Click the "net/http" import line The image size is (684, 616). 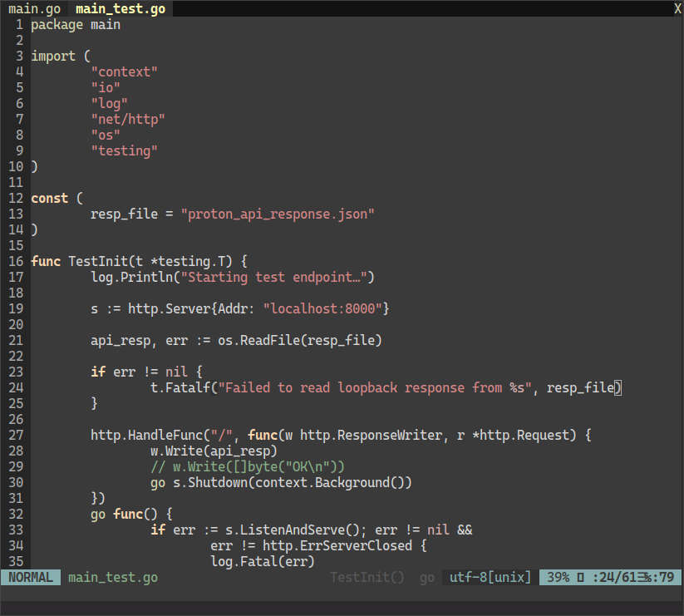[x=128, y=120]
